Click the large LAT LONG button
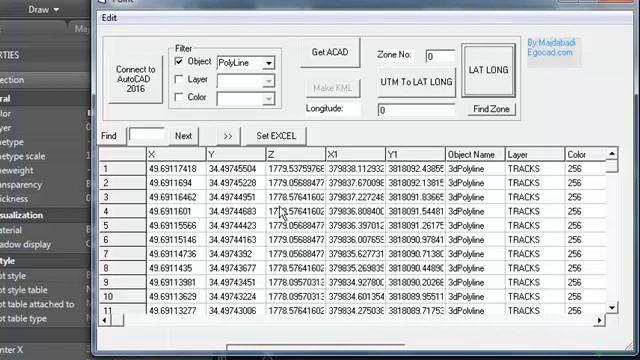 [489, 71]
